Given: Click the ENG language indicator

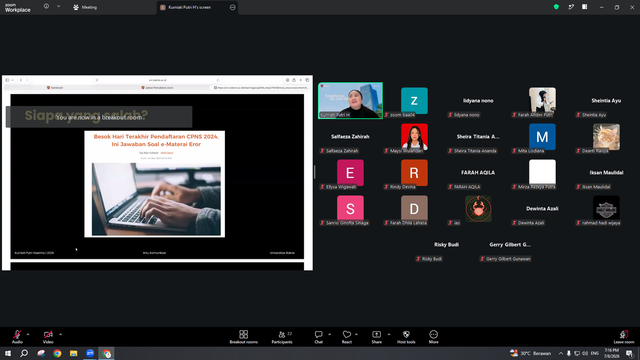Looking at the screenshot, I should point(594,353).
